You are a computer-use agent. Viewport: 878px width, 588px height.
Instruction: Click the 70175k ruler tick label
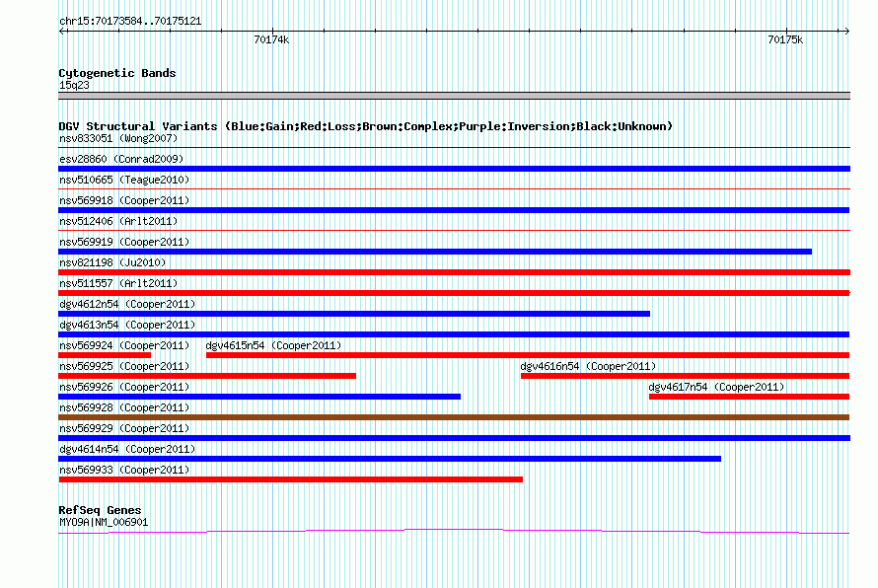click(785, 39)
